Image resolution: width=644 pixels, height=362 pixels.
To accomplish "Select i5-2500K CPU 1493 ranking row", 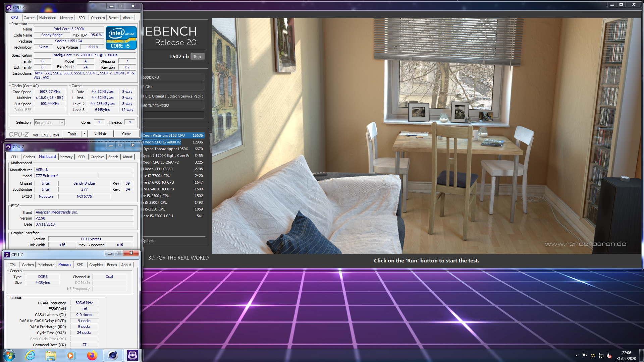I will (173, 202).
